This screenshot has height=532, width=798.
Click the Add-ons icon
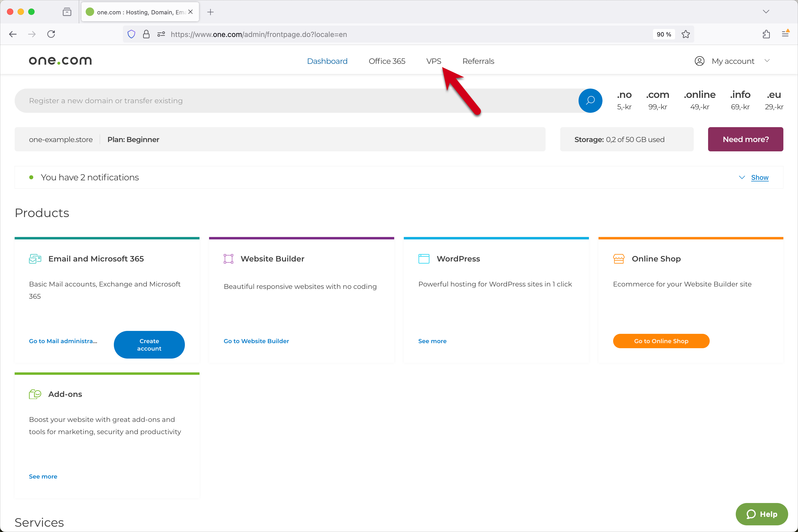click(x=35, y=394)
